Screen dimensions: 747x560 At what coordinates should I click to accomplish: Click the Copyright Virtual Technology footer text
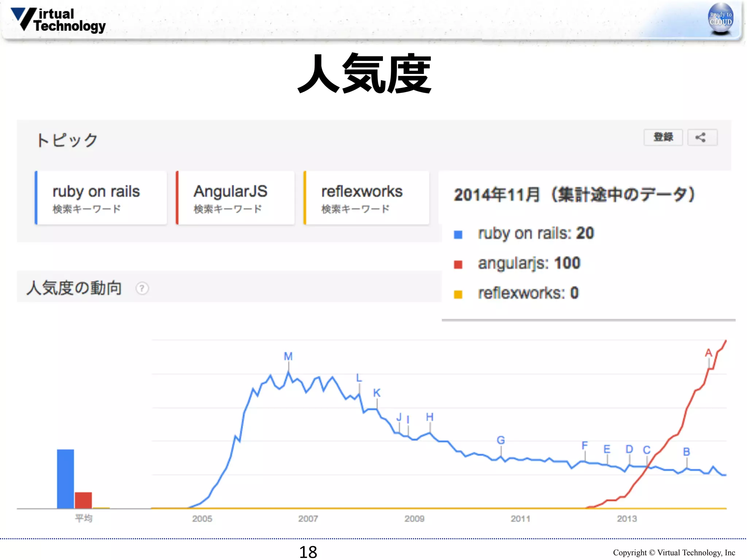tap(674, 553)
